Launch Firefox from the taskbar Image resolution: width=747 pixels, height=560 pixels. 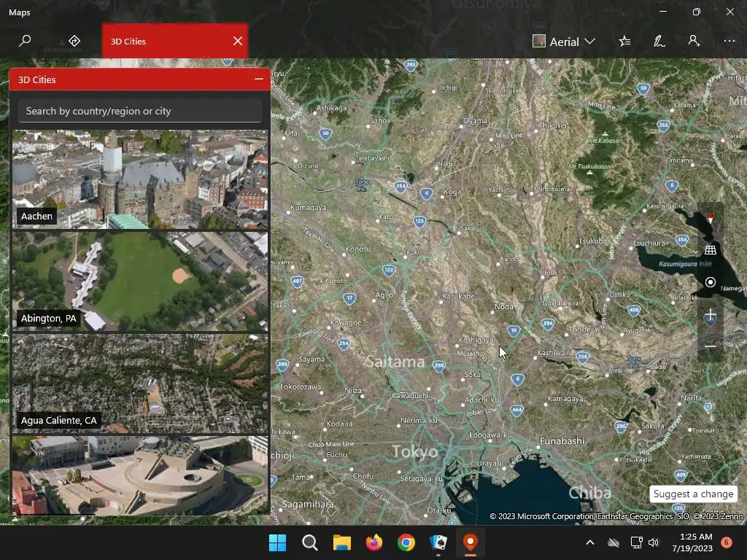[374, 542]
